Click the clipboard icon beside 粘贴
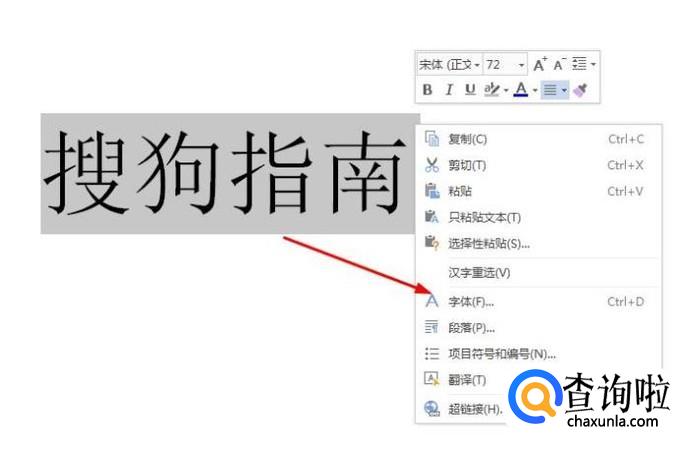 coord(431,191)
